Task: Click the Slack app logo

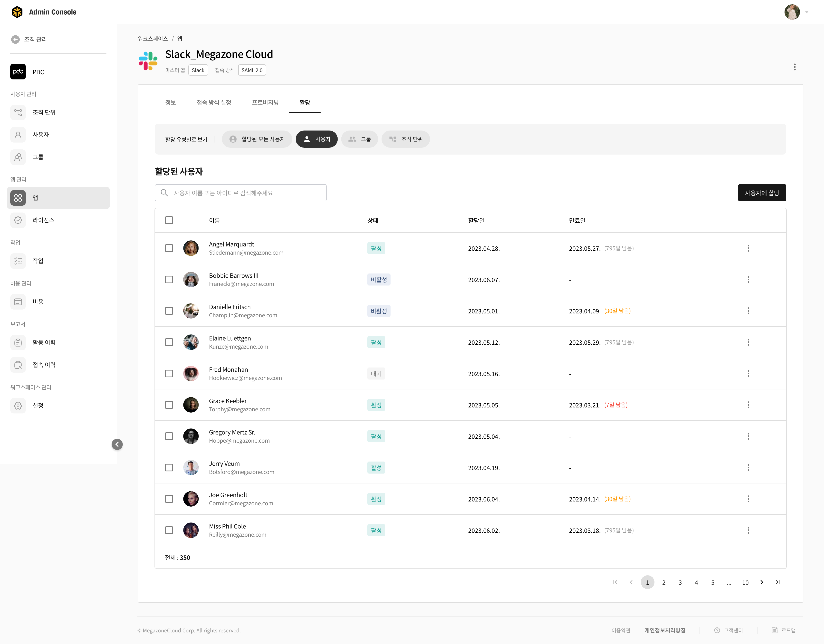Action: point(148,61)
